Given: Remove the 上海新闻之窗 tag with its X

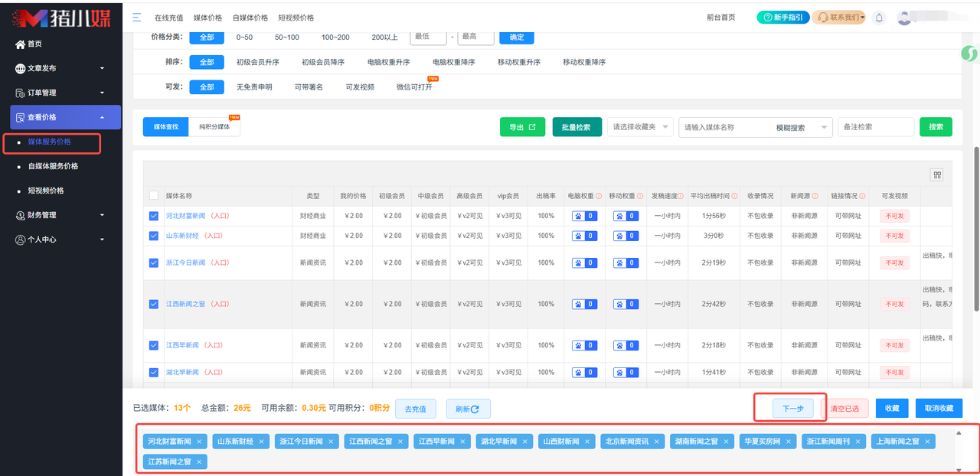Looking at the screenshot, I should coord(927,442).
